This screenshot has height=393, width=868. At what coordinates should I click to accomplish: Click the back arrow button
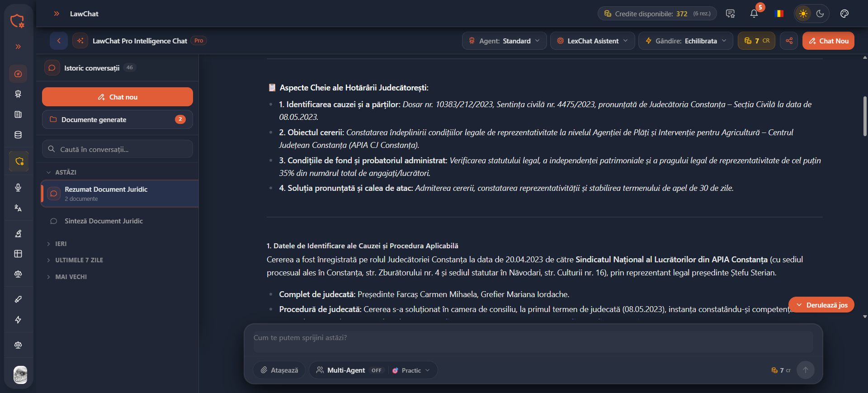(x=59, y=41)
